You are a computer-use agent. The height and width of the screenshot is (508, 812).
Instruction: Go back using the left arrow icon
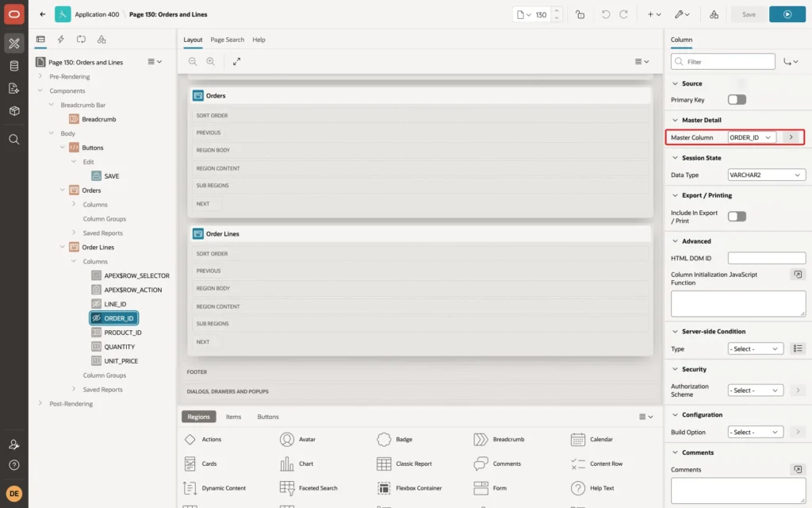pyautogui.click(x=43, y=14)
